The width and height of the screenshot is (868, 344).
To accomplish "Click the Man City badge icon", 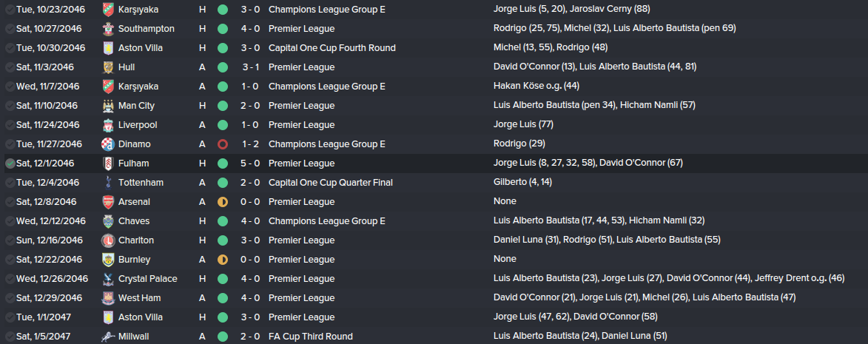I will click(x=108, y=106).
